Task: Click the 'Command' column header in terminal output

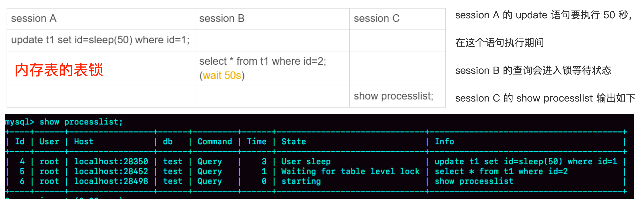Action: (x=215, y=142)
